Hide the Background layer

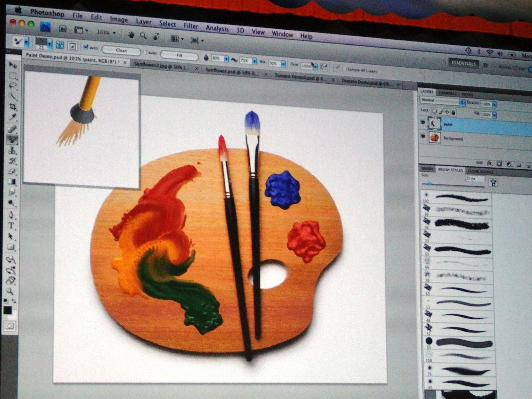coord(423,137)
